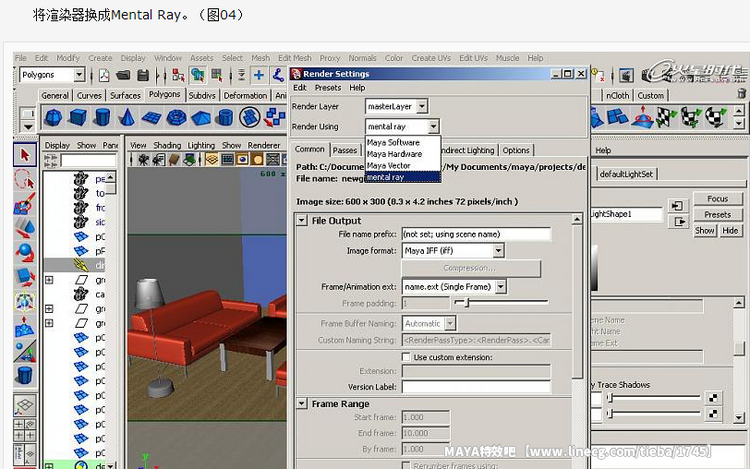
Task: Pick the Paint selection tool in toolbox
Action: tap(24, 204)
